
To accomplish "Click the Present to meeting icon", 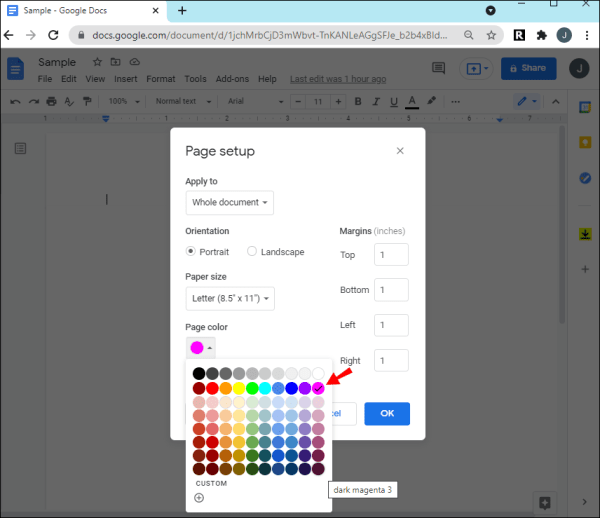I will [x=473, y=69].
